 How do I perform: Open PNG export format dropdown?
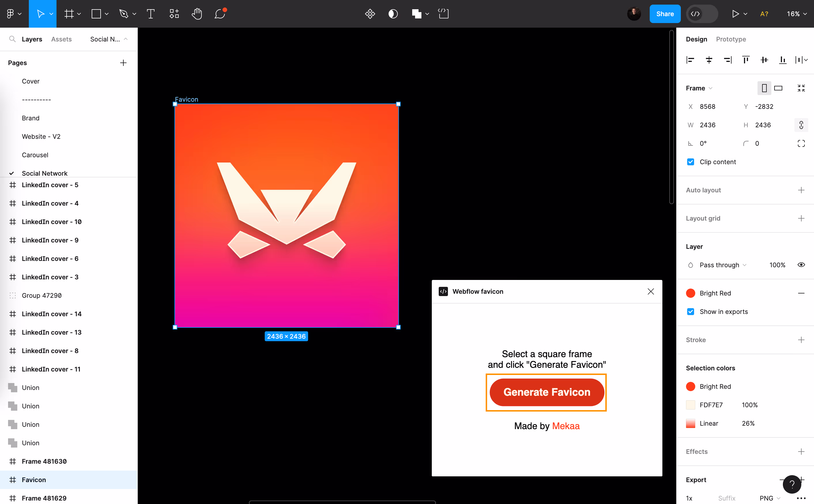point(770,498)
